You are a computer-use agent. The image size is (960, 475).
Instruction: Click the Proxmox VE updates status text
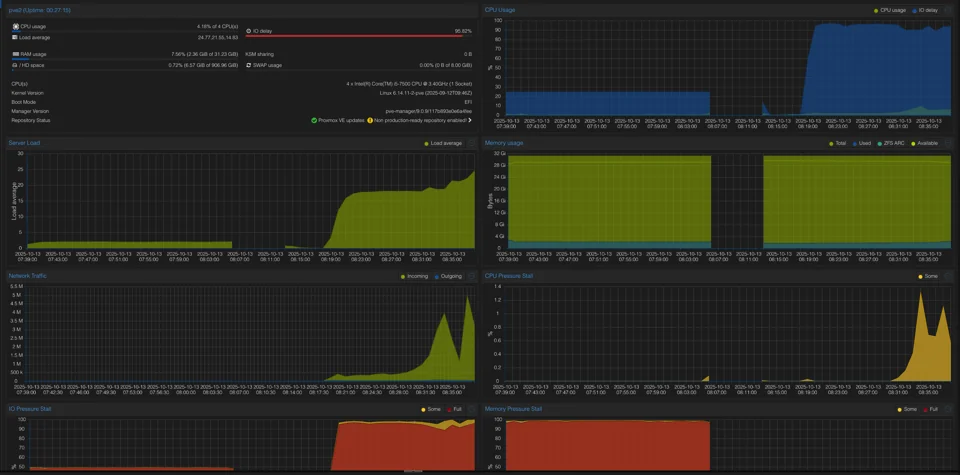[x=341, y=121]
